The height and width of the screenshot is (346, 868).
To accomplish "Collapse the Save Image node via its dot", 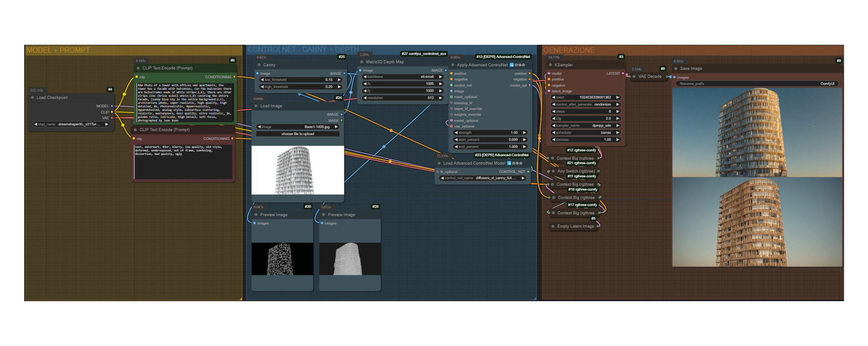I will pos(676,68).
